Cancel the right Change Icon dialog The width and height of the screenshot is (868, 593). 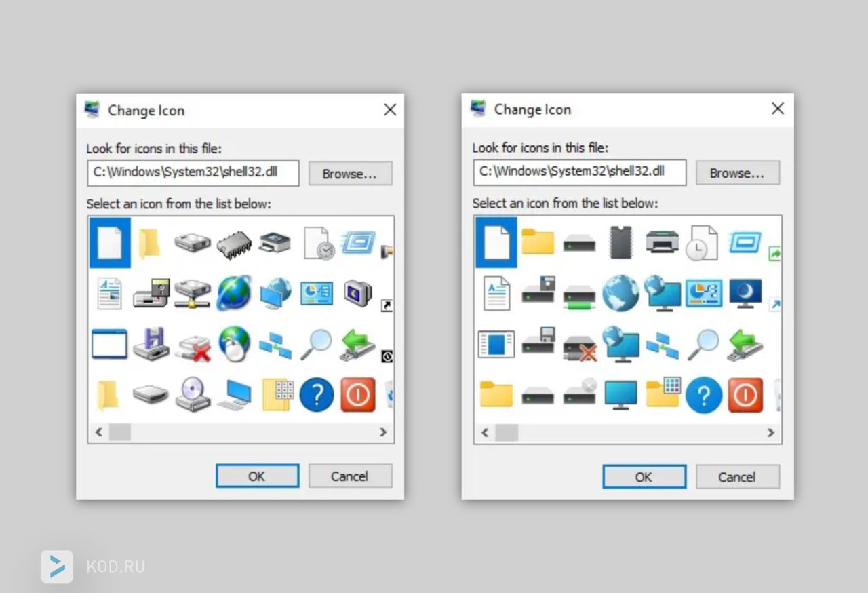738,477
